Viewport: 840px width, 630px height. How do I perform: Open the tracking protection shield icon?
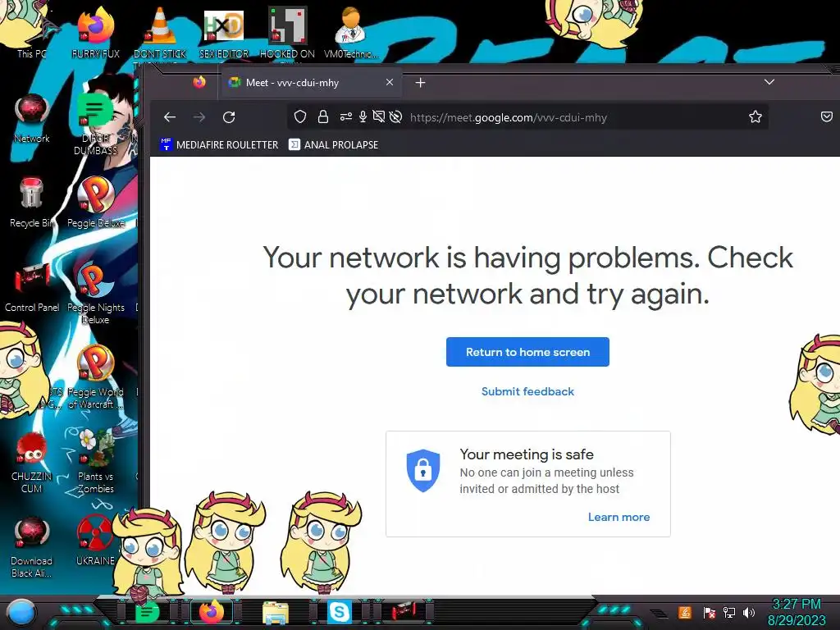[300, 116]
